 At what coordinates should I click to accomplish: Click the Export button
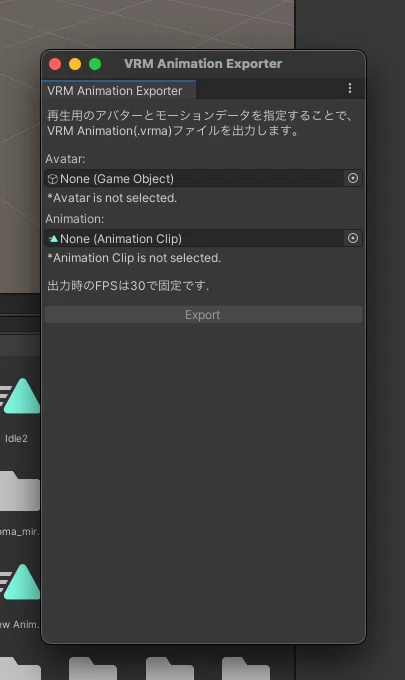(x=203, y=314)
